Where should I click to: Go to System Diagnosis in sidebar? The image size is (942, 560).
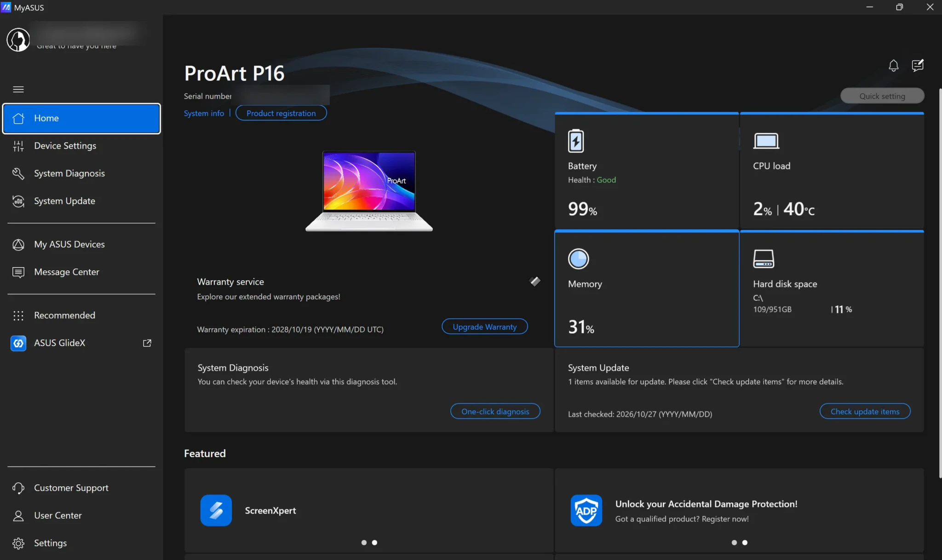(x=81, y=173)
